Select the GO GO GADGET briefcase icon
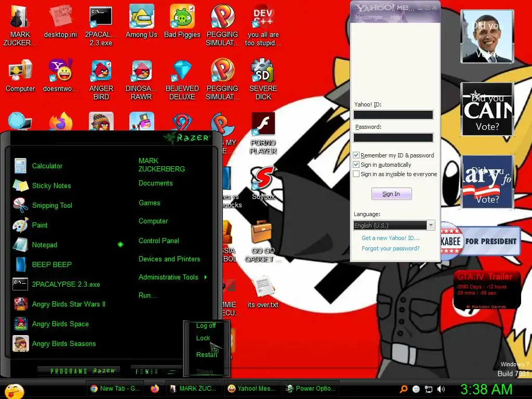Image resolution: width=532 pixels, height=399 pixels. pyautogui.click(x=262, y=241)
